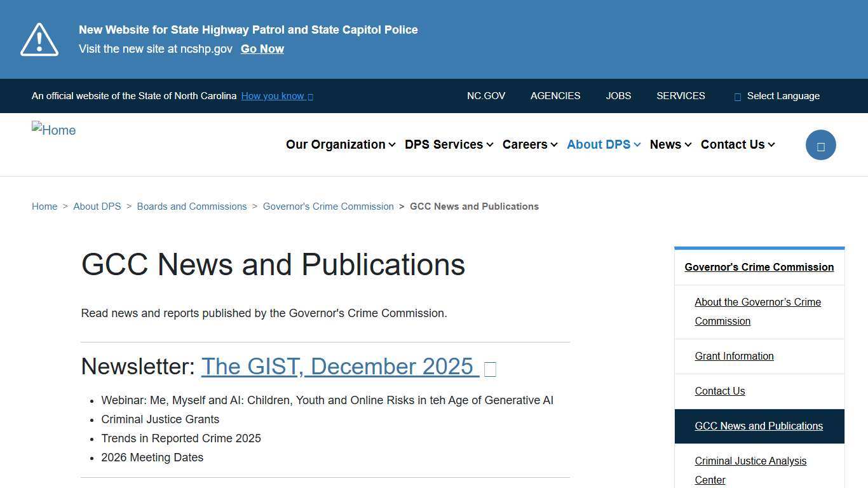The width and height of the screenshot is (868, 488).
Task: Go to Governor's Crime Commission breadcrumb
Action: 328,206
